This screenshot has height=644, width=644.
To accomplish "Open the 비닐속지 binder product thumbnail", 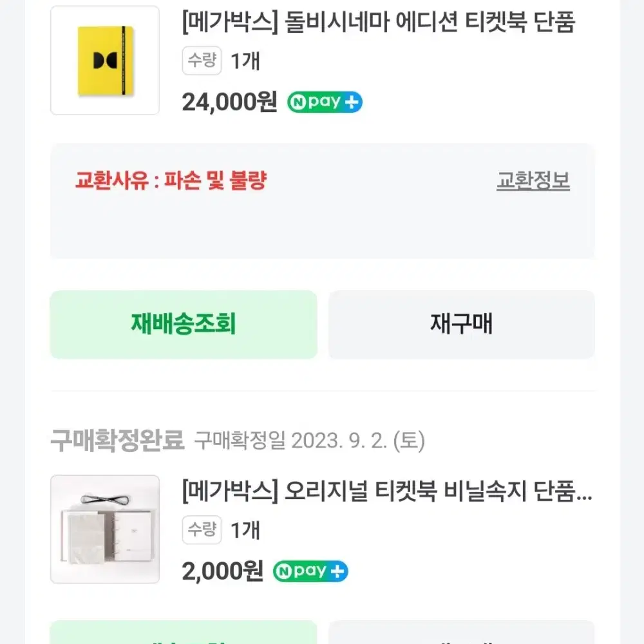I will 105,529.
